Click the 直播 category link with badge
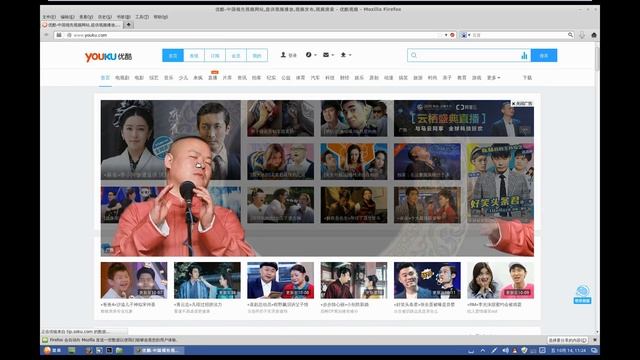The height and width of the screenshot is (360, 640). click(x=213, y=77)
